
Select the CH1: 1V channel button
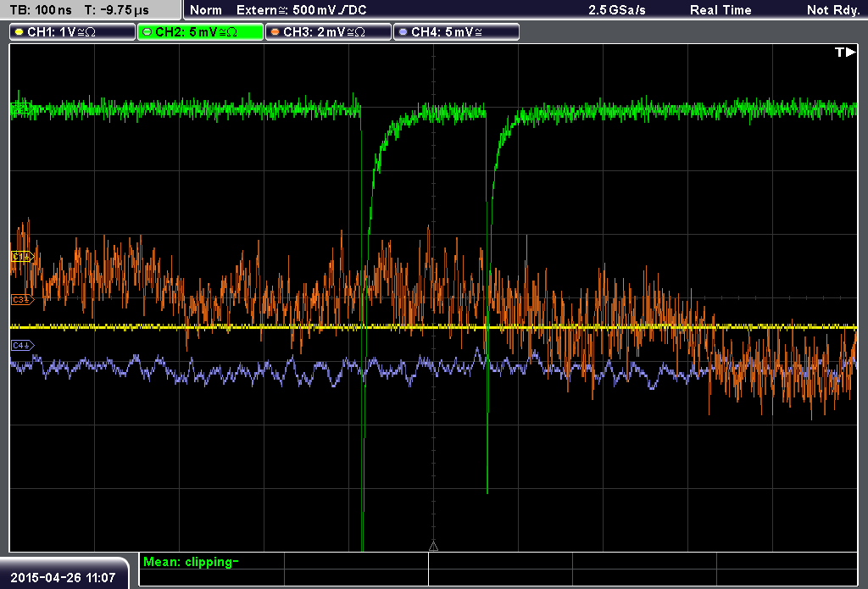(73, 32)
